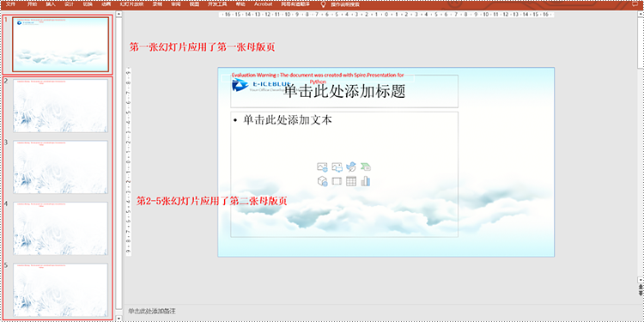Insert video from content placeholder
Viewport: 644px width, 322px height.
click(337, 181)
